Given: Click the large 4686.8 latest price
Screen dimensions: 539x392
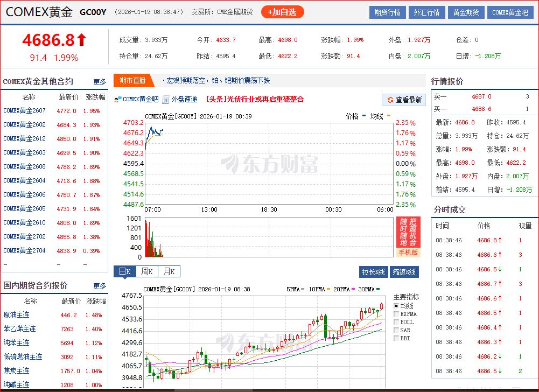Looking at the screenshot, I should click(48, 40).
